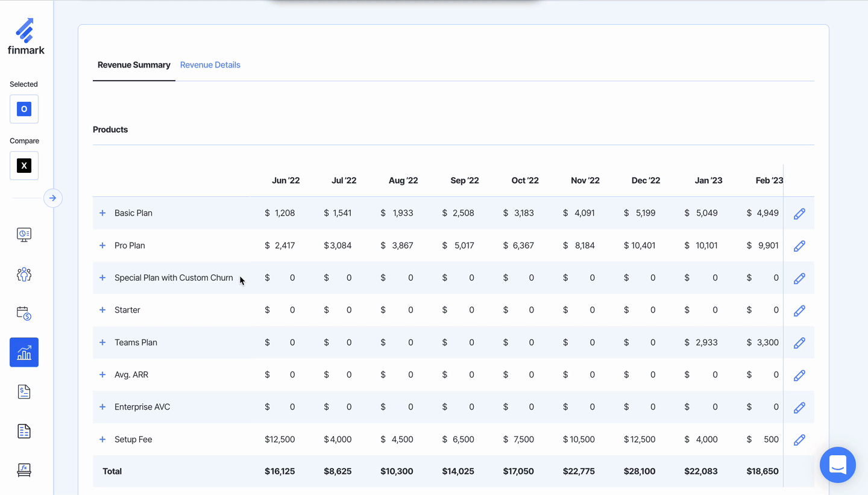The height and width of the screenshot is (495, 868).
Task: Click the Selected scenario 'O' button
Action: [24, 109]
